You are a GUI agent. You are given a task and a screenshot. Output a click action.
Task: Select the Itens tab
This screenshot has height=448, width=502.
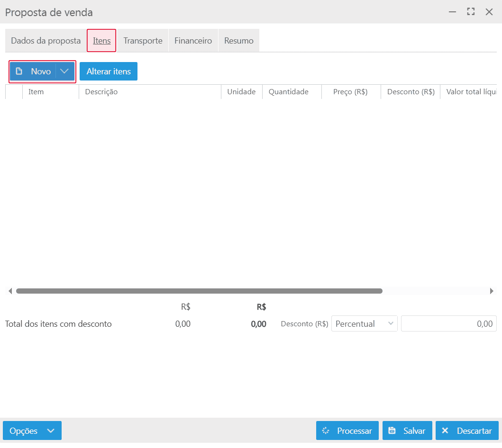(x=101, y=41)
